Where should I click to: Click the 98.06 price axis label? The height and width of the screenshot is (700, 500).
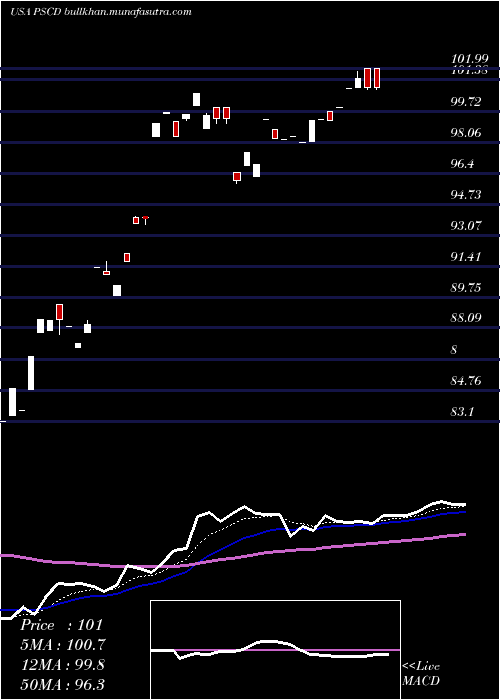click(466, 133)
